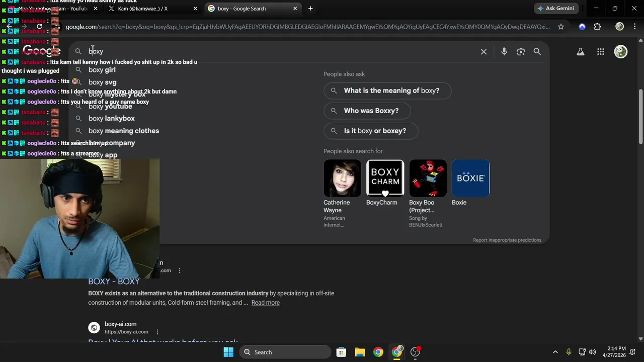This screenshot has height=362, width=644.
Task: Click the taskbar Search box
Action: click(x=285, y=352)
